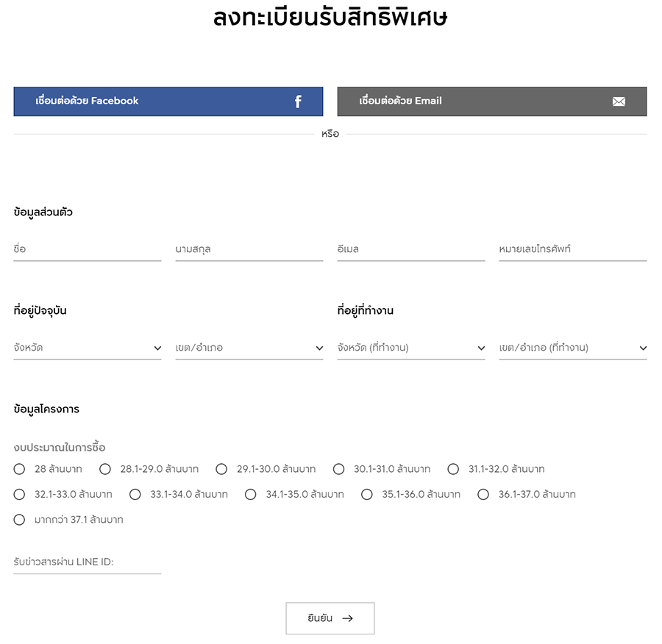Pick the 34.1-35.0 ล้านบาท option
Screen dimensions: 662x644
251,495
